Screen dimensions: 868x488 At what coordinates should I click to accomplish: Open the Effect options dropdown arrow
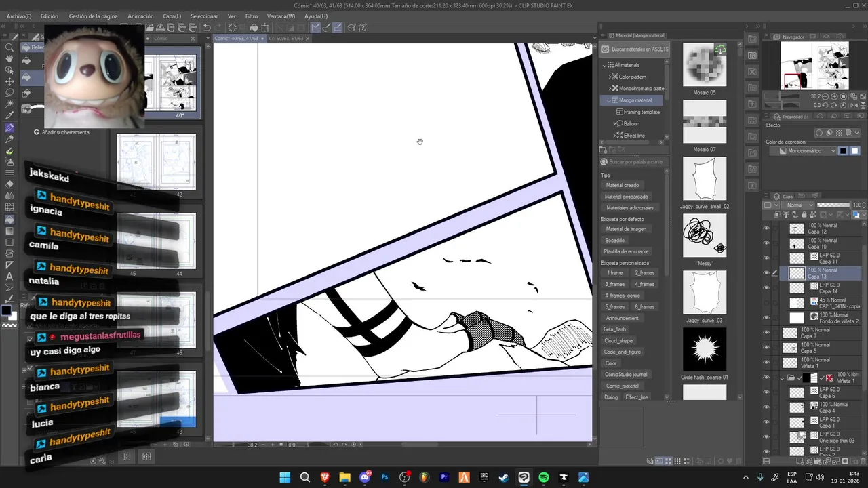pos(856,133)
